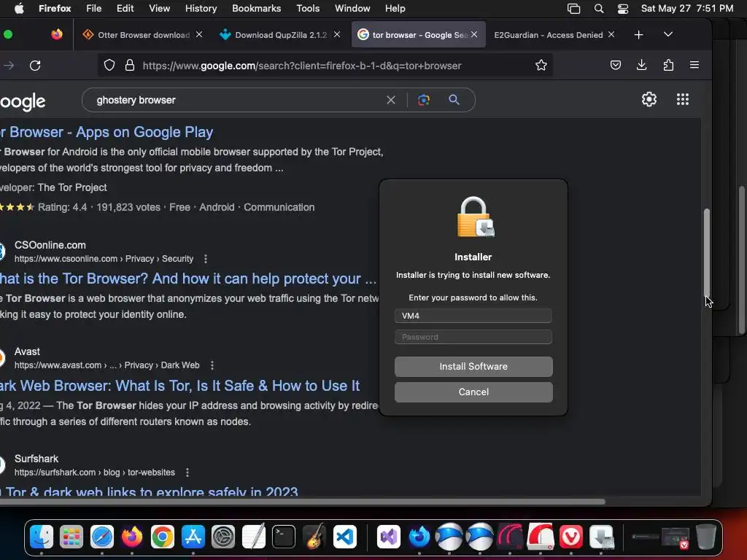747x560 pixels.
Task: Click the Google search magnifier button
Action: [x=454, y=100]
